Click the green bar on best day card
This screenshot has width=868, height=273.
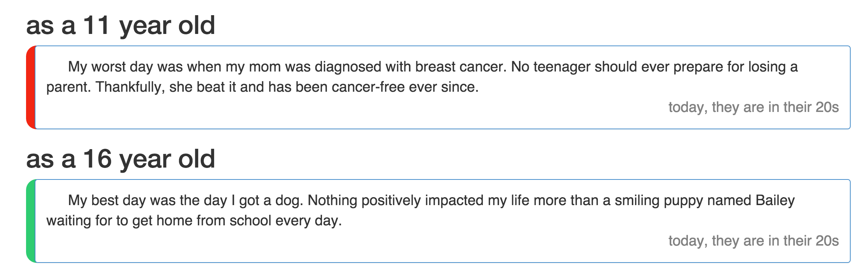coord(31,221)
